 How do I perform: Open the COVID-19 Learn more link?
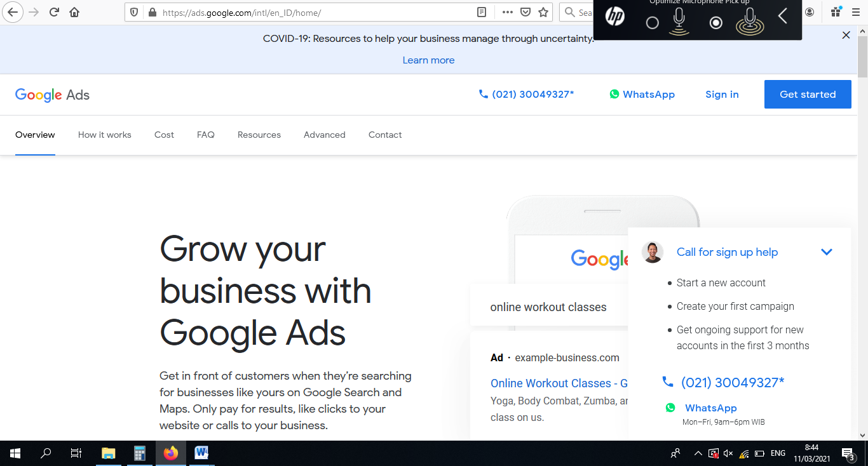[428, 60]
